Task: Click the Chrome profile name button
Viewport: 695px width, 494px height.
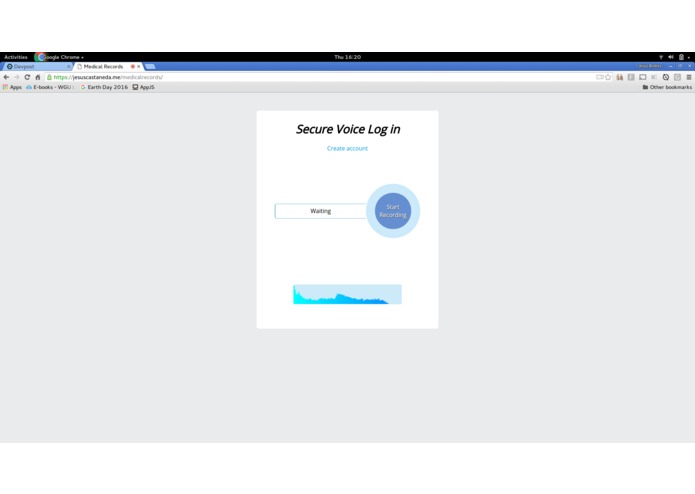Action: click(x=650, y=66)
